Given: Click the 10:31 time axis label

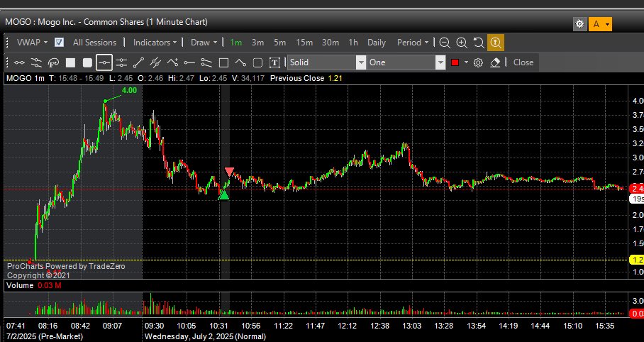Looking at the screenshot, I should point(218,326).
